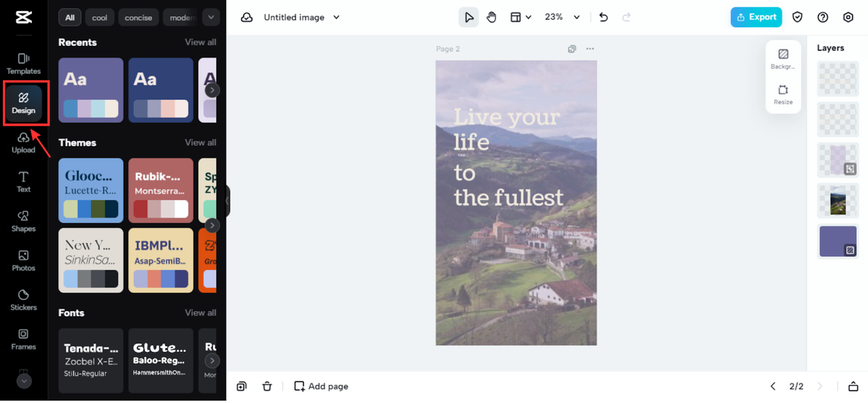This screenshot has height=403, width=868.
Task: Undo the last action
Action: coord(604,18)
